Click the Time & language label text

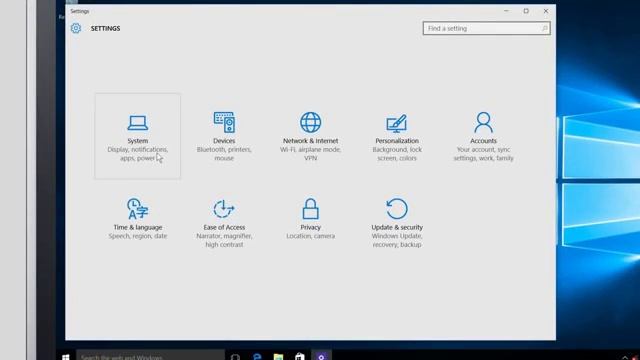[138, 227]
